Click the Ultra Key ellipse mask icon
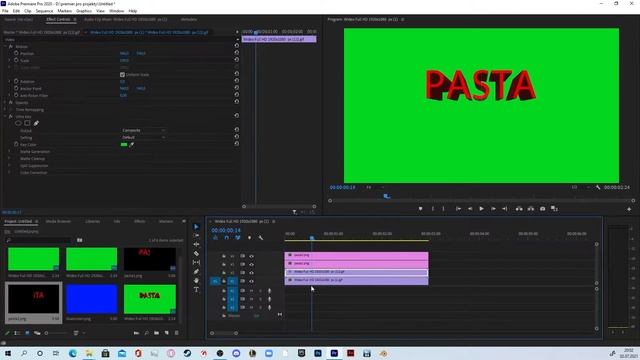Image resolution: width=640 pixels, height=360 pixels. (18, 123)
